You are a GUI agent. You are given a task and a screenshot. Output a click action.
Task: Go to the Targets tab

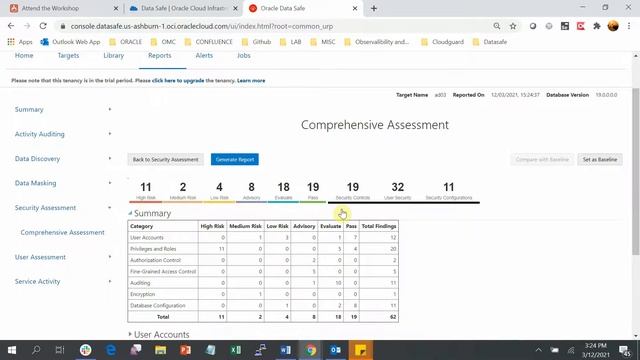(x=68, y=56)
